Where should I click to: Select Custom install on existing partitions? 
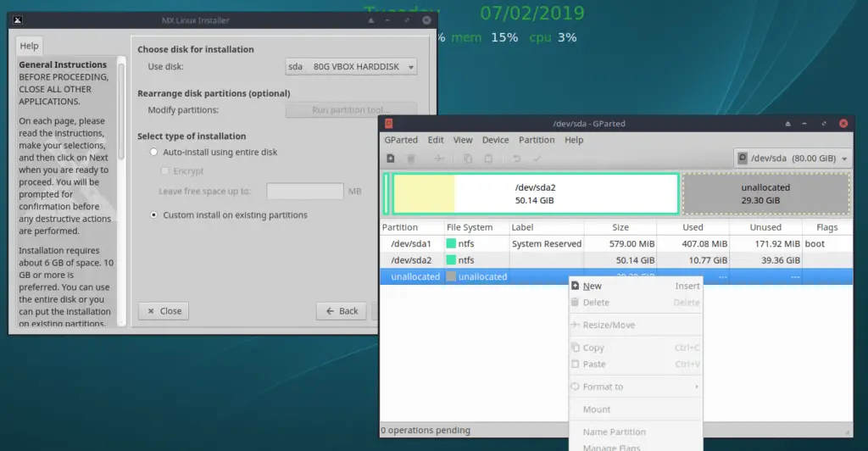coord(154,214)
